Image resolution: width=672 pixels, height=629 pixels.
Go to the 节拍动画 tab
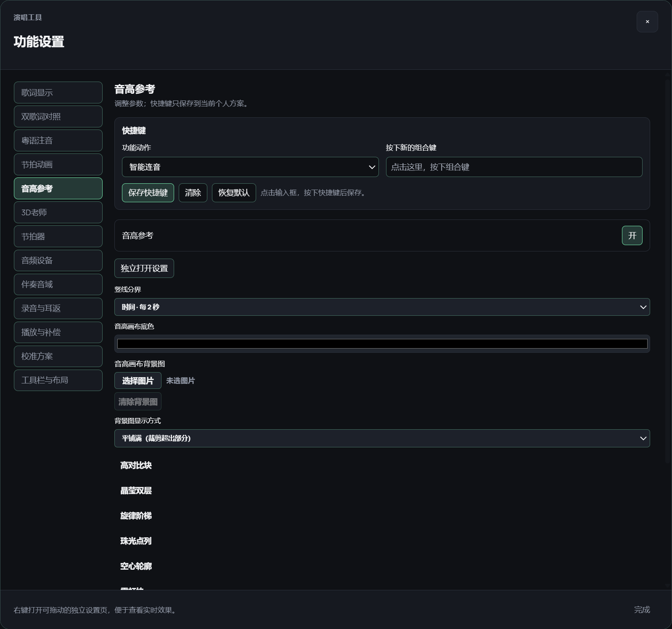(58, 164)
